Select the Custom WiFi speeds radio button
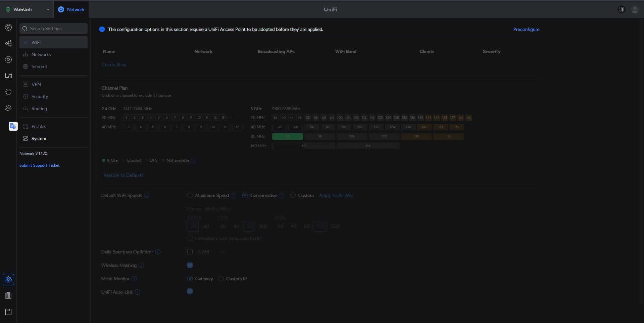644x323 pixels. pyautogui.click(x=293, y=195)
